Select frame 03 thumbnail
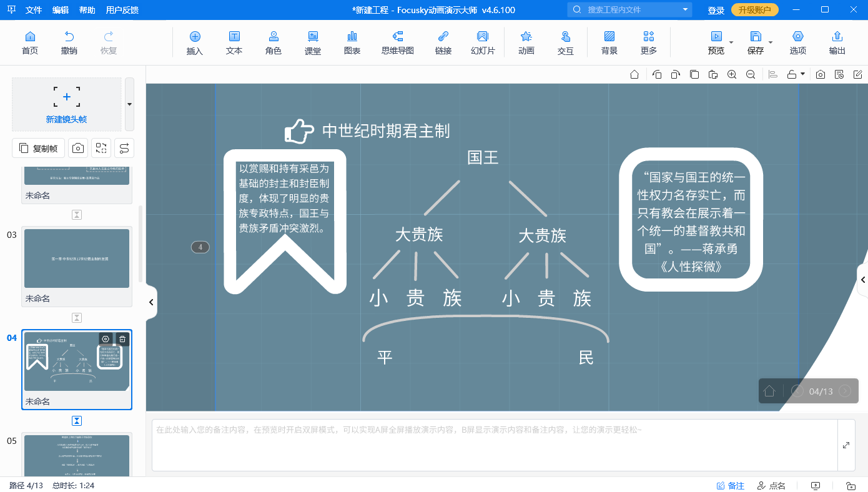The height and width of the screenshot is (492, 868). pos(77,258)
